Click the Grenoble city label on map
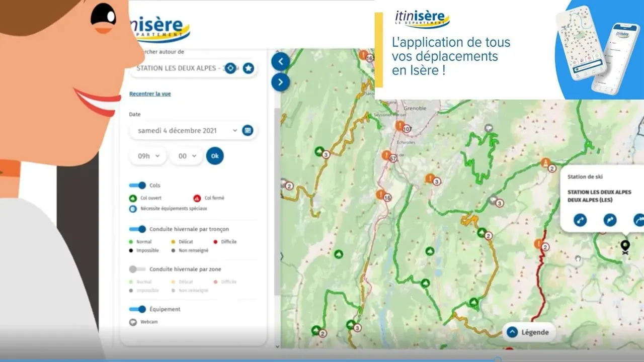This screenshot has width=644, height=362. tap(415, 108)
